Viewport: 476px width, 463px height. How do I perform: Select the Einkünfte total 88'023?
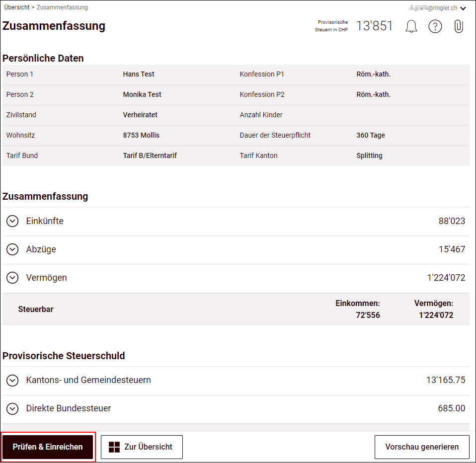coord(452,221)
